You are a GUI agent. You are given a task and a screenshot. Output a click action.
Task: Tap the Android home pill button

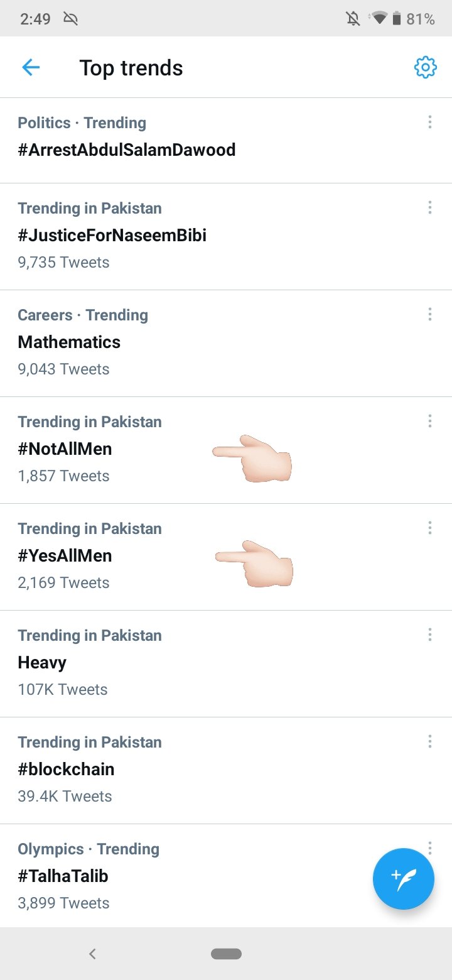[226, 954]
